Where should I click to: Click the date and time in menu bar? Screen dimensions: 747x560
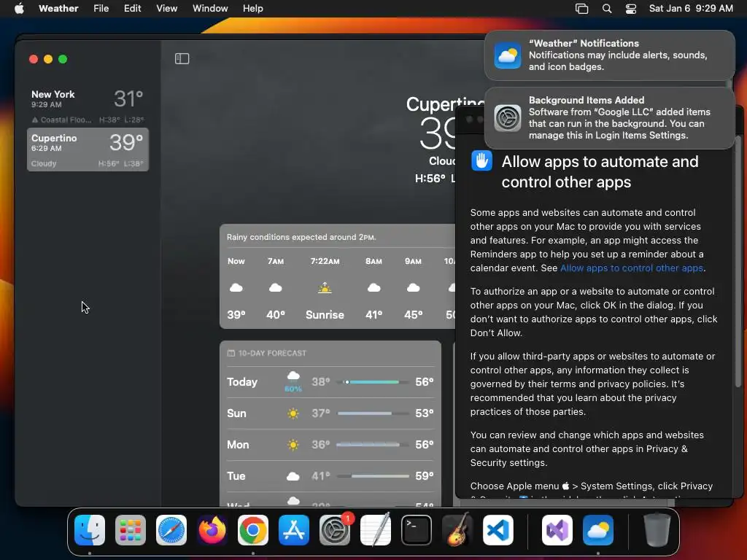pyautogui.click(x=691, y=9)
